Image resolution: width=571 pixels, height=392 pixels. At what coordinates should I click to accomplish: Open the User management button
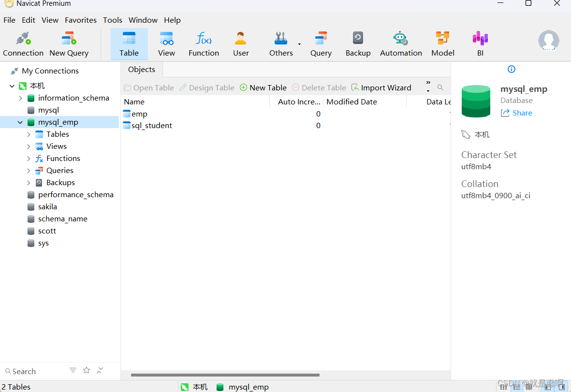(x=241, y=44)
